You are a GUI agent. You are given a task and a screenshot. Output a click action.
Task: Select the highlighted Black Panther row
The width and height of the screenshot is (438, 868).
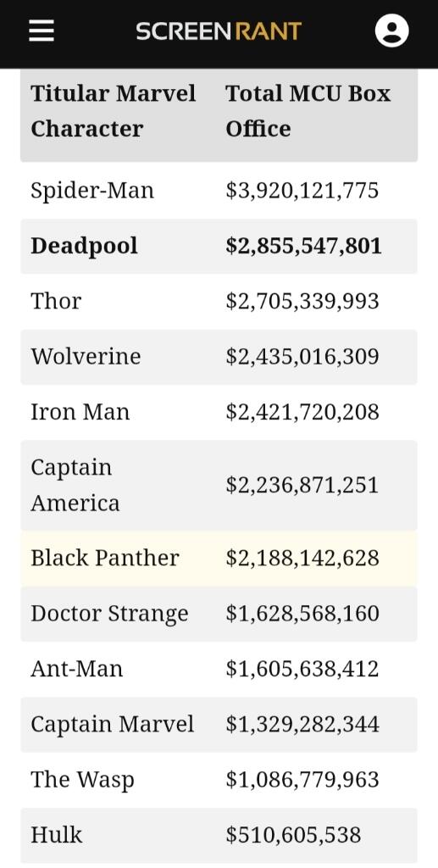[x=219, y=558]
